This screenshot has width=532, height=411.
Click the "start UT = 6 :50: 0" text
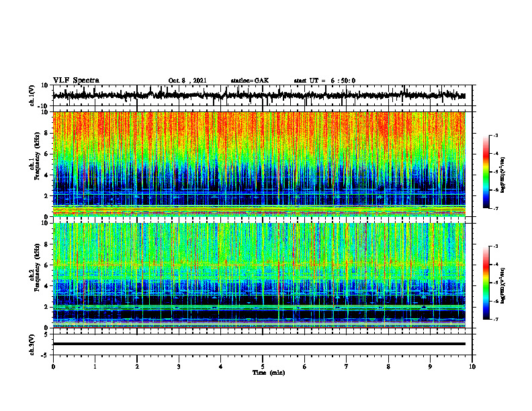point(324,81)
